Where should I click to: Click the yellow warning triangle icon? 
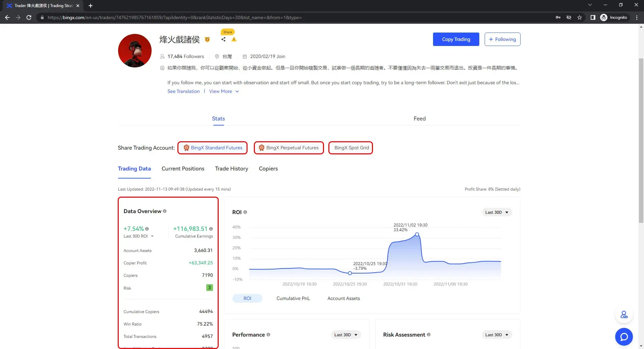(x=234, y=39)
